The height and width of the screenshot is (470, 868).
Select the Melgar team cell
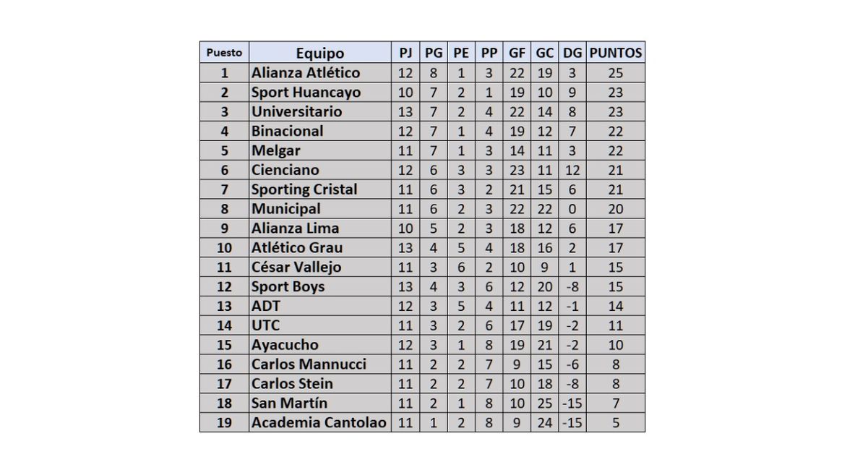pos(276,150)
